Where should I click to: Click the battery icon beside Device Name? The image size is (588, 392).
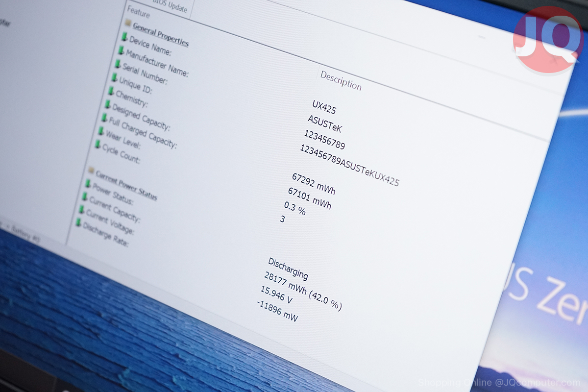pos(124,37)
